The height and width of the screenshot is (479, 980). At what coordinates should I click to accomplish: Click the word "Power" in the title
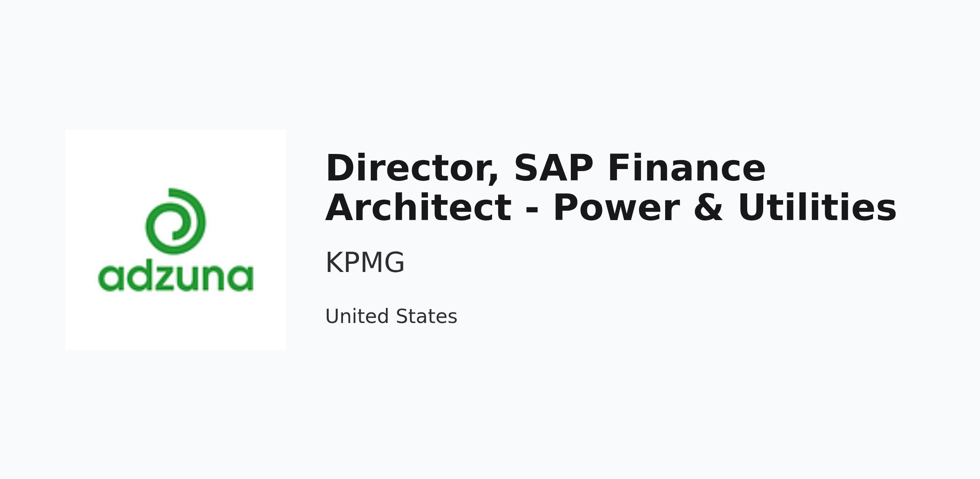[x=616, y=208]
